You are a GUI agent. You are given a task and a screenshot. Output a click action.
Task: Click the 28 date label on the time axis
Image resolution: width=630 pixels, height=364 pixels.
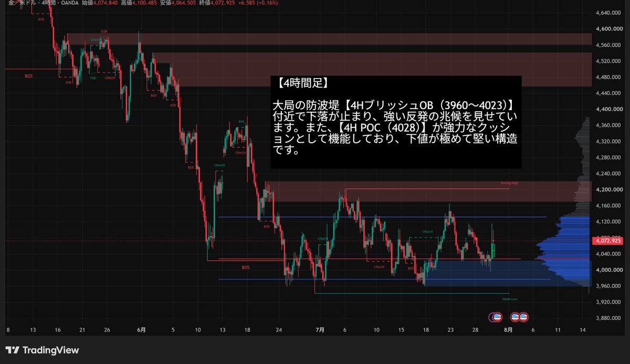coord(476,330)
